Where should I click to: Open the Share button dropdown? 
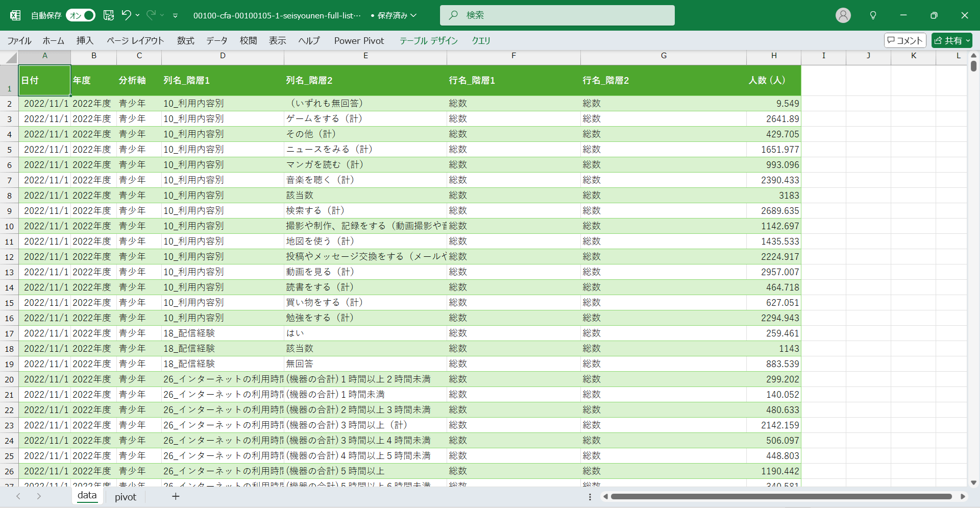click(x=968, y=40)
